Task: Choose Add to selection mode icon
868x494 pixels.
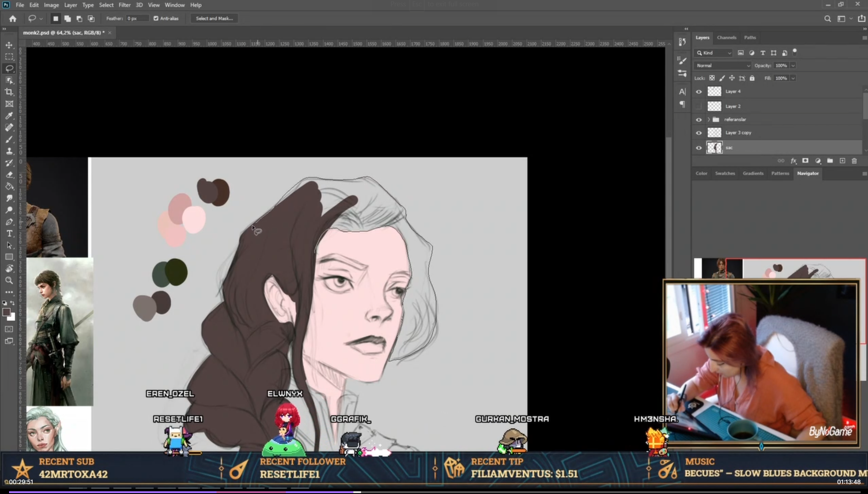Action: [68, 19]
